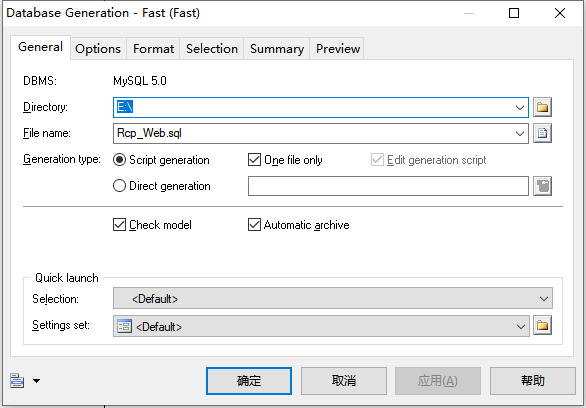586x408 pixels.
Task: Click the 取消 (Cancel) button
Action: pos(344,381)
